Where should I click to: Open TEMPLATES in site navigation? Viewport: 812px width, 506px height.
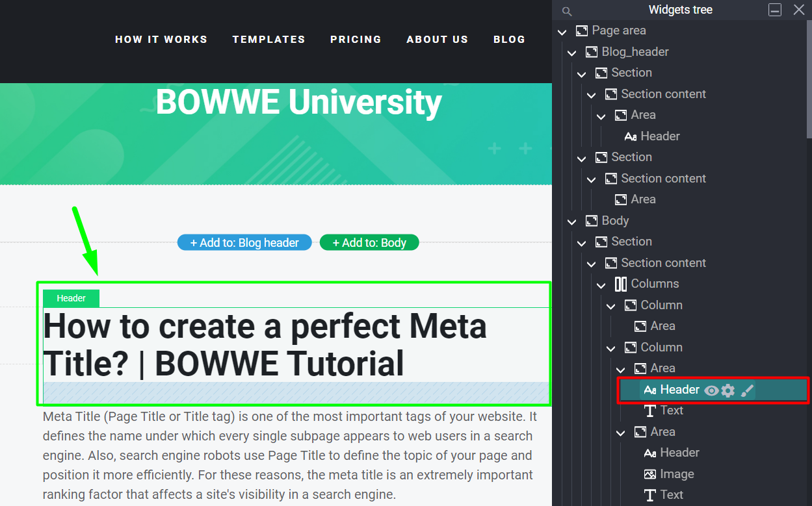269,40
